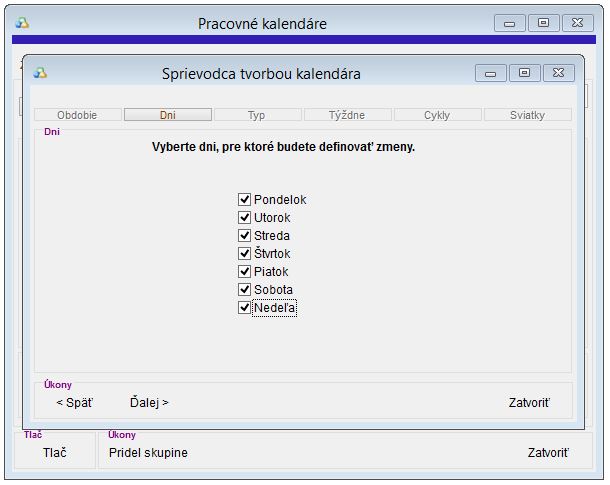Screen dimensions: 610x485
Task: Toggle the Utorok checkbox
Action: [244, 217]
